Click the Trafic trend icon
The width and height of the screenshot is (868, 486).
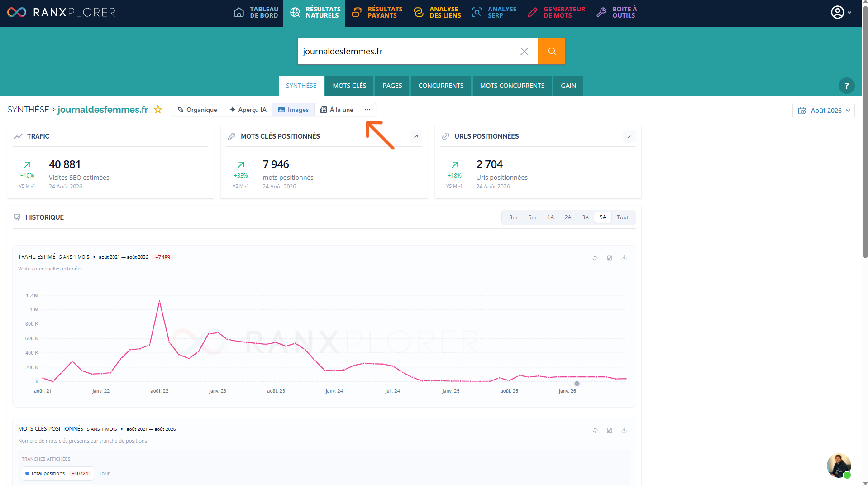[18, 136]
